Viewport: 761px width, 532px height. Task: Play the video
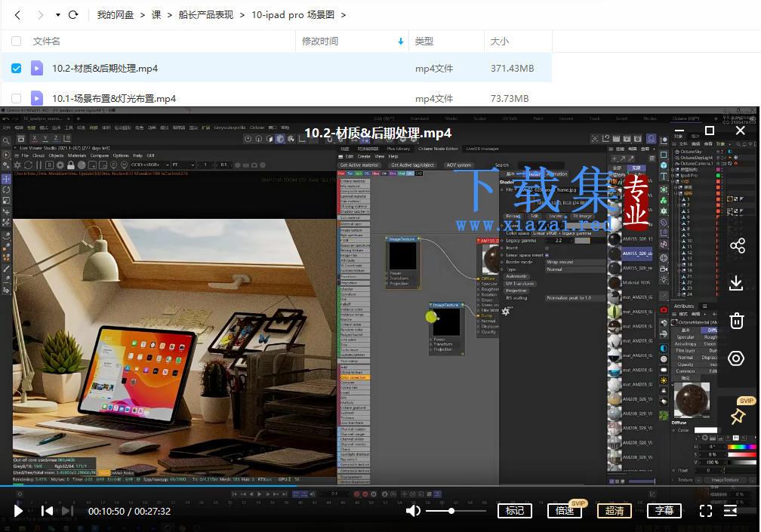18,511
